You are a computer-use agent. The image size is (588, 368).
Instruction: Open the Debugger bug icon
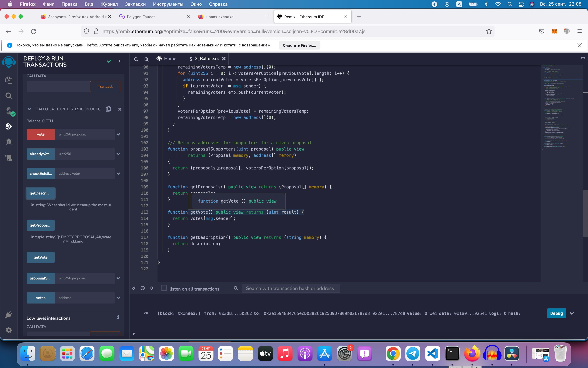coord(9,142)
